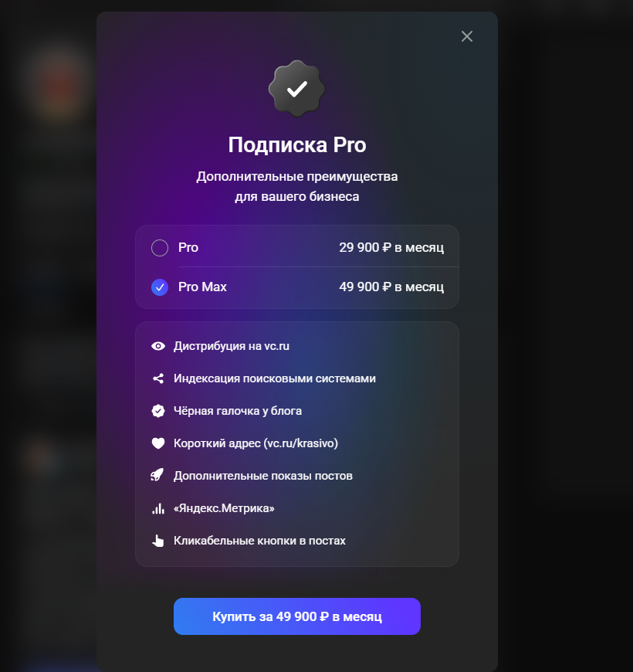The height and width of the screenshot is (672, 633).
Task: Click the Дистрибуция на vc.ru feature text
Action: (232, 346)
